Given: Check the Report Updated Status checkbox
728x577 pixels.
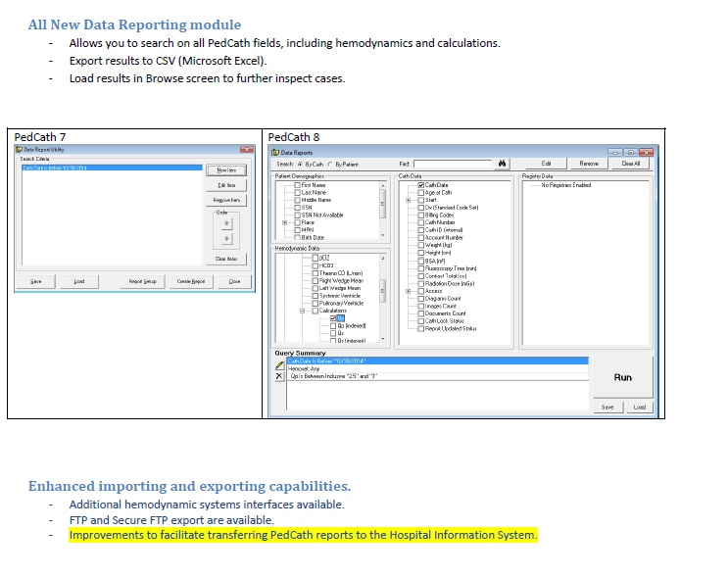Looking at the screenshot, I should [x=421, y=328].
